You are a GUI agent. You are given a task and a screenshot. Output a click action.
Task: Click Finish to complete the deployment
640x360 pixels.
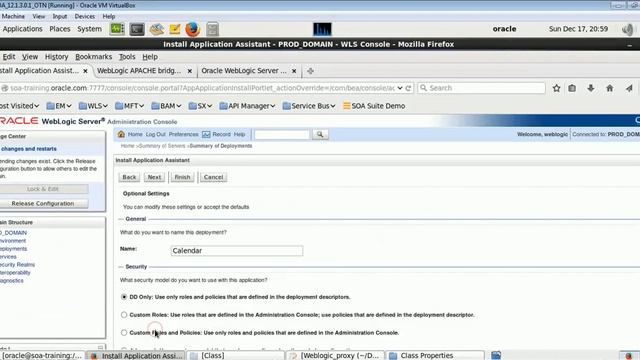182,177
